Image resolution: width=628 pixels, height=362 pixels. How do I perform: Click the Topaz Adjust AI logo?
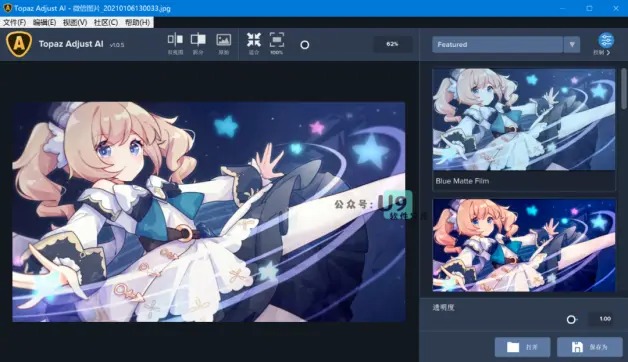point(19,44)
